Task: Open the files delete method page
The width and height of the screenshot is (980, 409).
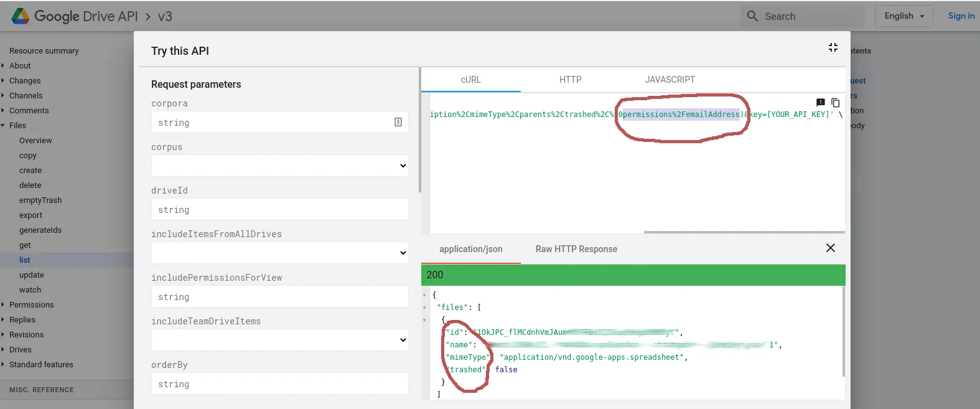Action: [30, 185]
